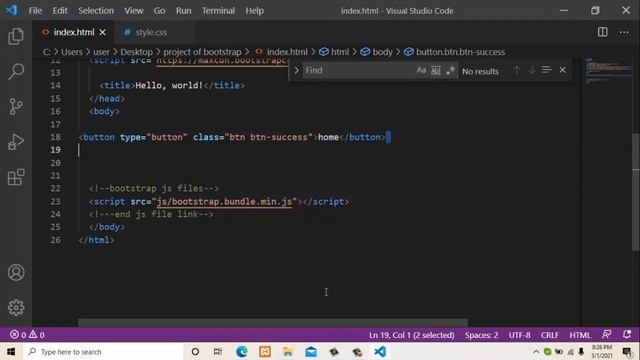This screenshot has width=640, height=360.
Task: Go to next find match
Action: tap(532, 70)
